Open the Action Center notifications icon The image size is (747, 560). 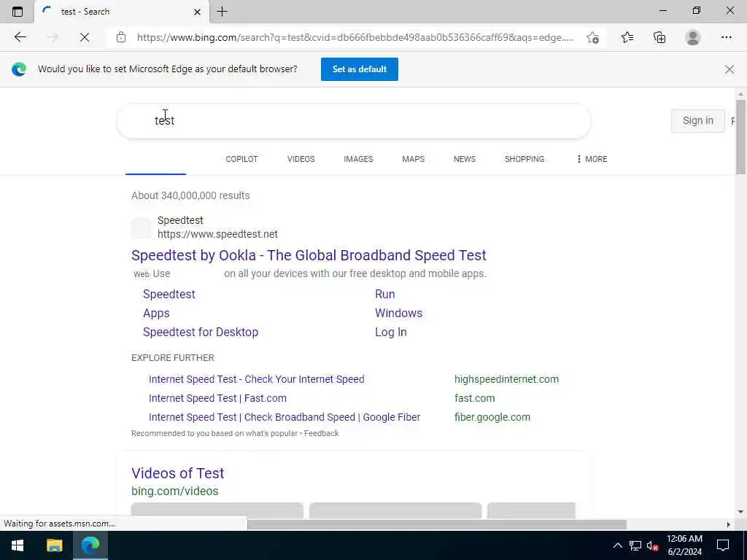coord(723,545)
